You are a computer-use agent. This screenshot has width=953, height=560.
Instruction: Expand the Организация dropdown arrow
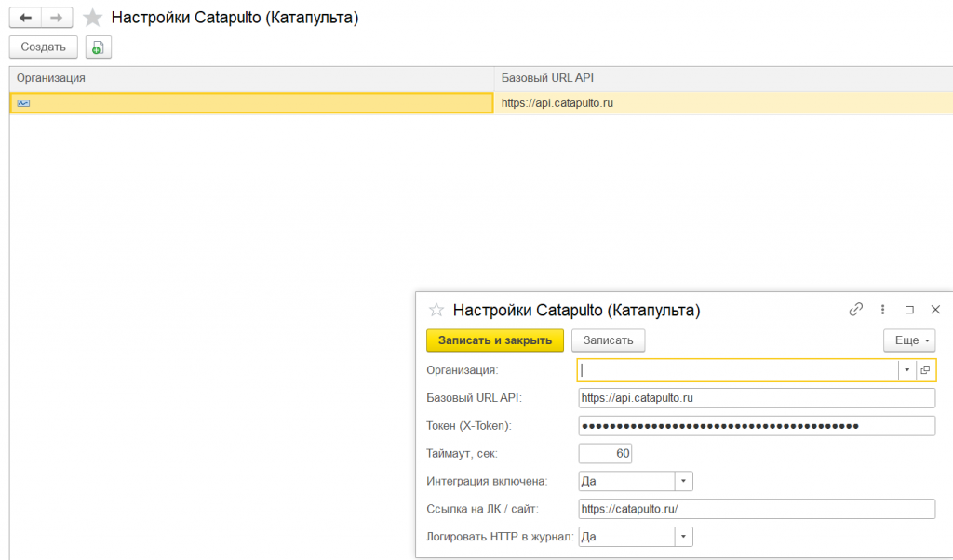(x=906, y=370)
